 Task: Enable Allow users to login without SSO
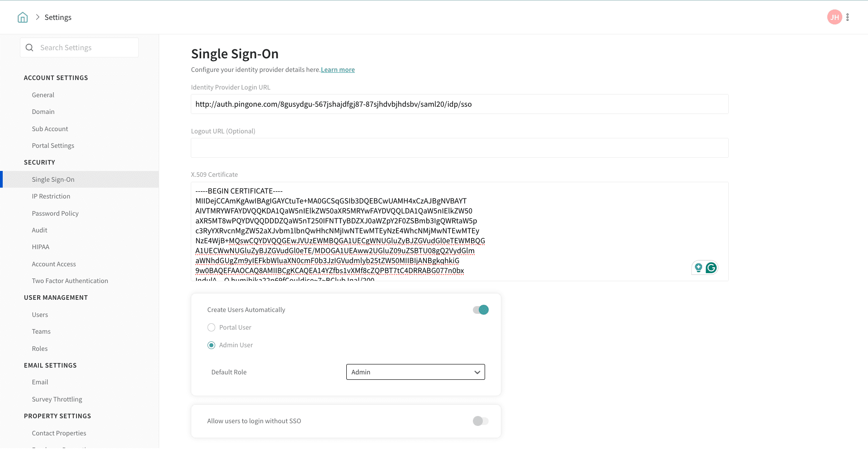[481, 421]
